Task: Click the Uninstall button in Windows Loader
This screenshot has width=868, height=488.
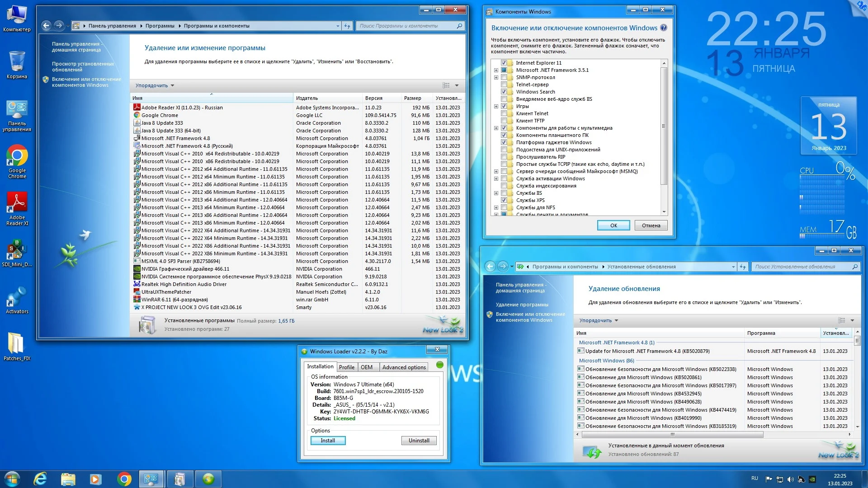Action: tap(419, 441)
